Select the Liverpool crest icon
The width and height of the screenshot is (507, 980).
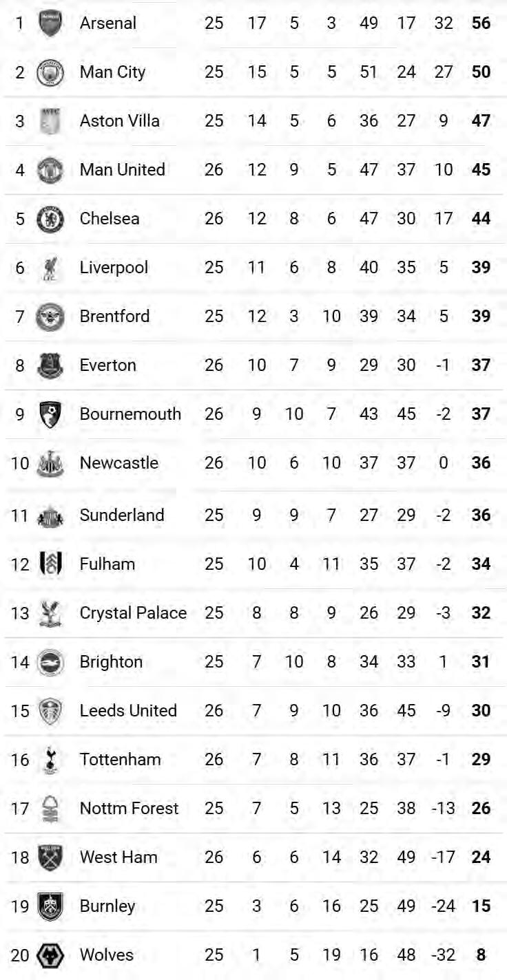[50, 268]
